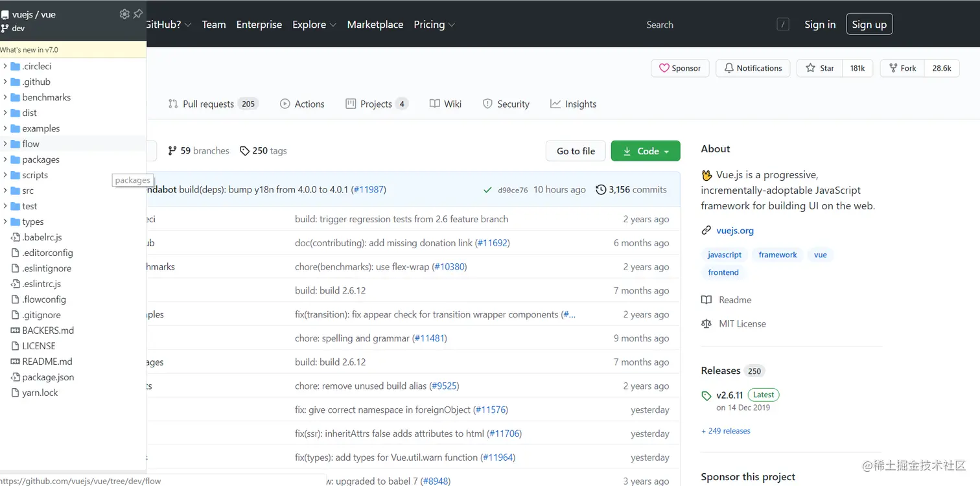980x486 pixels.
Task: Open the Projects tab
Action: click(377, 104)
